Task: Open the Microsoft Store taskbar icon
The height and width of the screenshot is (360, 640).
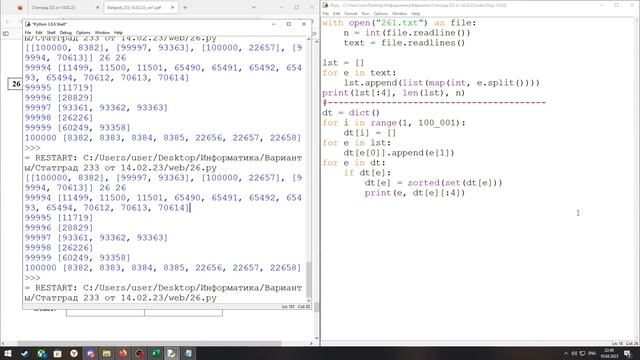Action: [58, 353]
